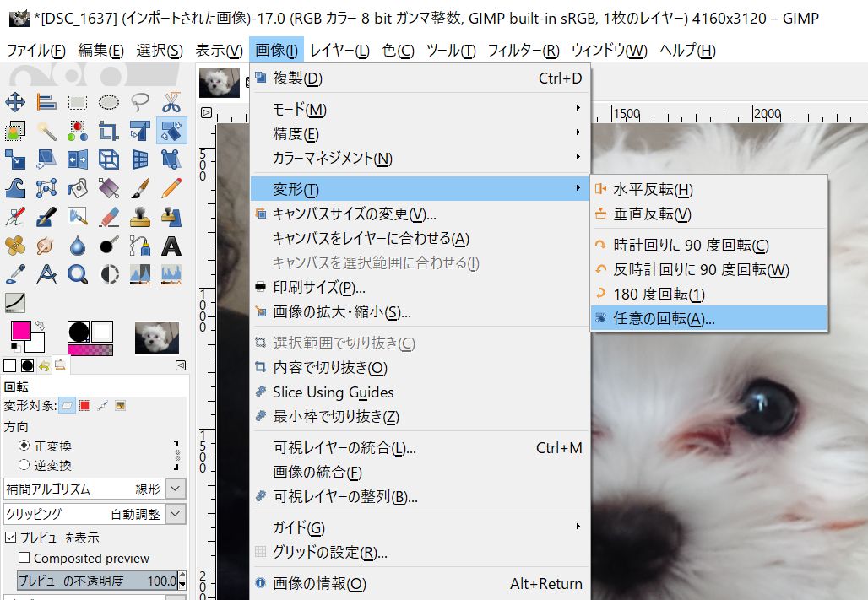Image resolution: width=868 pixels, height=600 pixels.
Task: Click 画像の情報(O) menu entry
Action: click(x=420, y=583)
